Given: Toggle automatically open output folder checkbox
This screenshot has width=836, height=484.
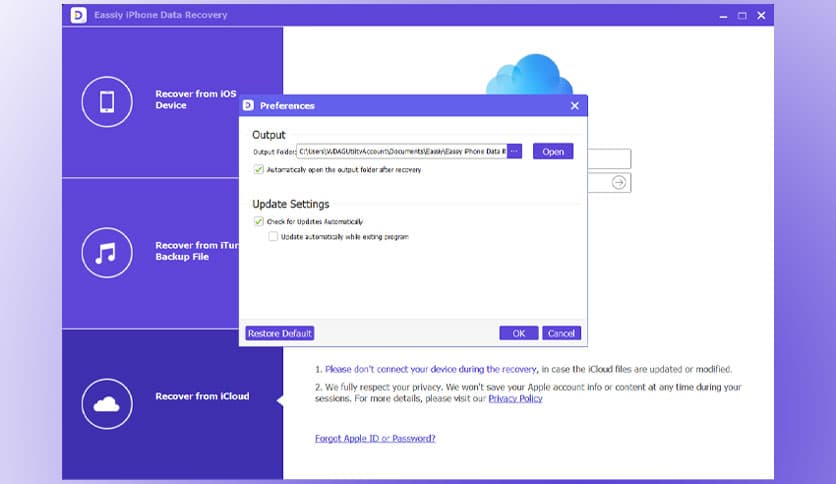Looking at the screenshot, I should pyautogui.click(x=259, y=170).
